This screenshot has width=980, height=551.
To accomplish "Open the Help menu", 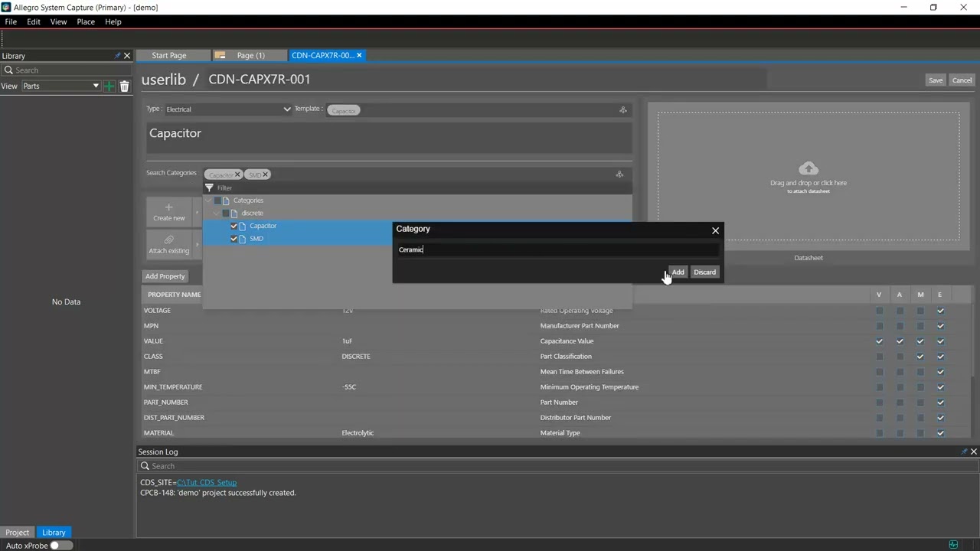I will point(113,21).
